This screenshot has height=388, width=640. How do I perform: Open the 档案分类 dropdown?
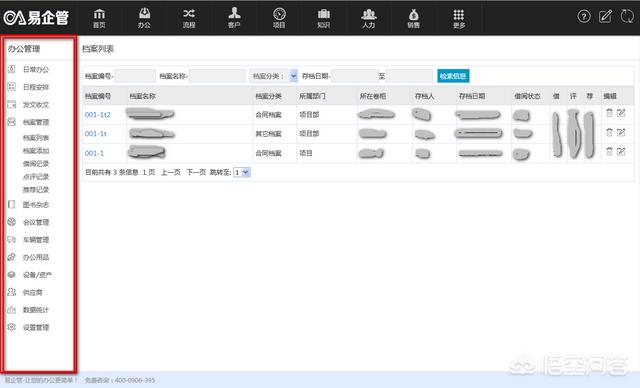coord(273,76)
